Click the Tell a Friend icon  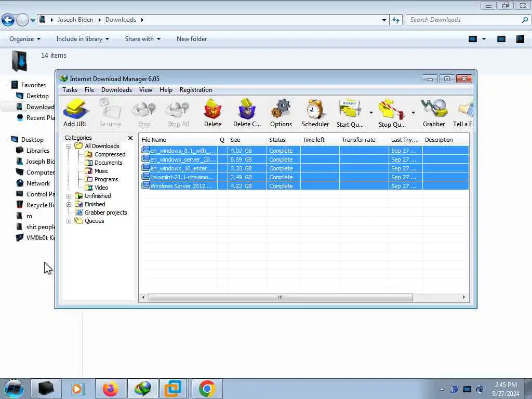click(463, 113)
